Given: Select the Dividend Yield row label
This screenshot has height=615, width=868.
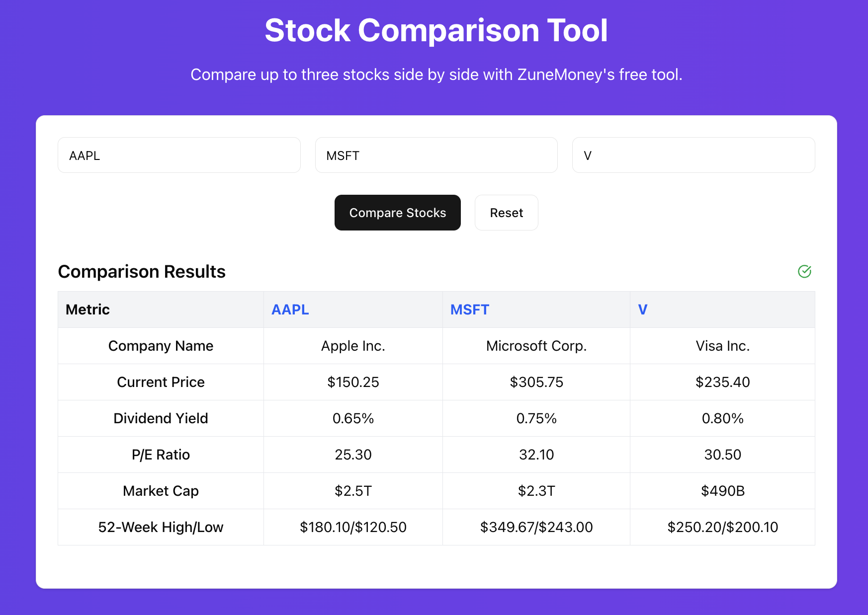Looking at the screenshot, I should tap(161, 418).
